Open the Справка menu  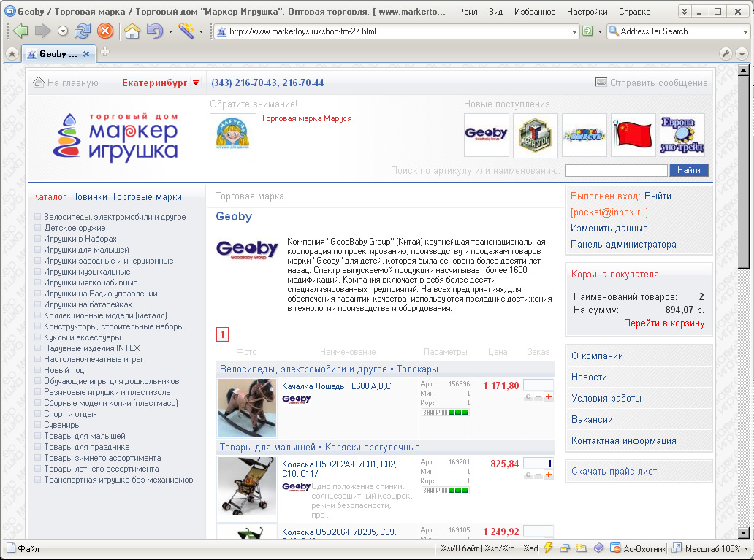[634, 12]
